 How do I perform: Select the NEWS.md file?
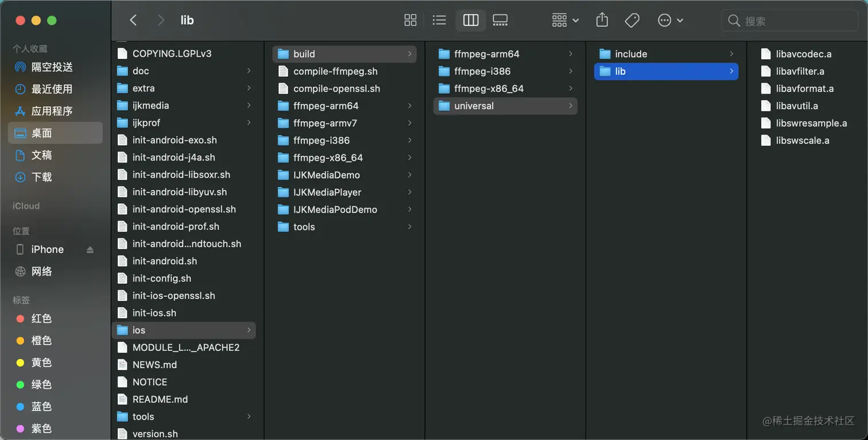(x=184, y=364)
